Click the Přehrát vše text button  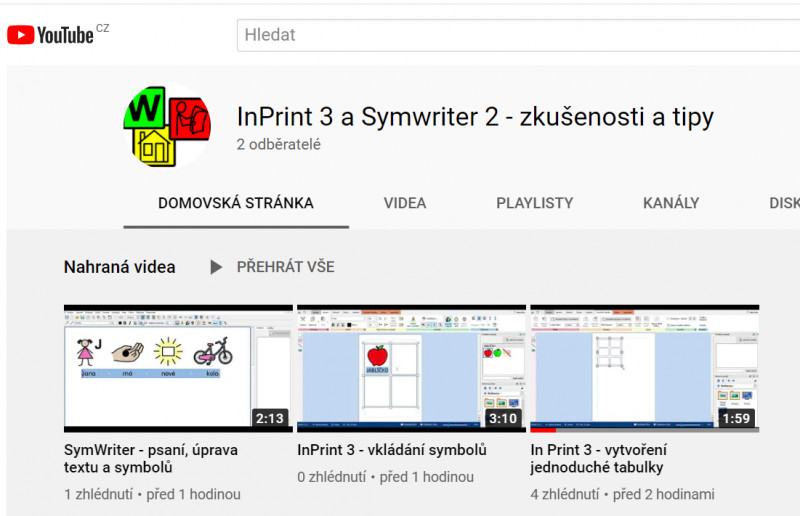[286, 267]
